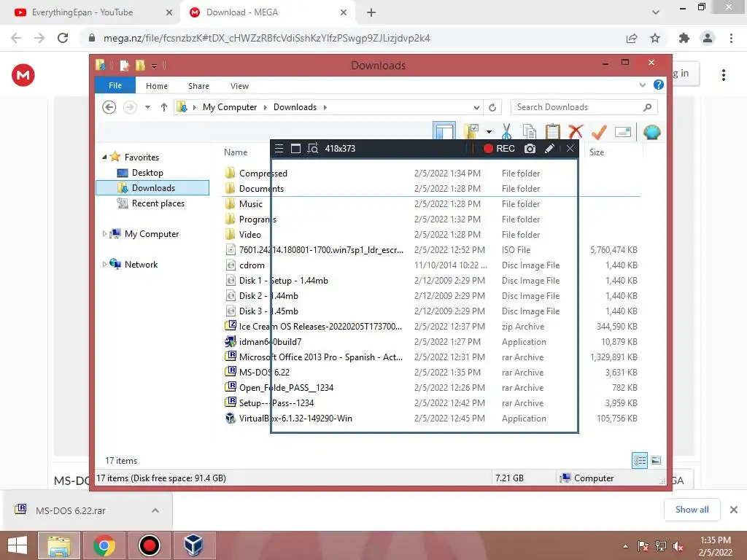Click the recorder region select icon
The width and height of the screenshot is (747, 560).
coord(312,149)
